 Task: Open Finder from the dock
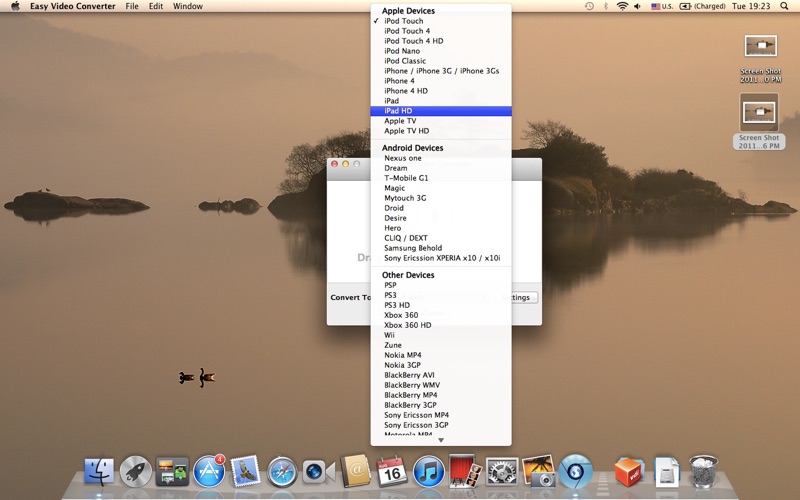click(x=99, y=471)
